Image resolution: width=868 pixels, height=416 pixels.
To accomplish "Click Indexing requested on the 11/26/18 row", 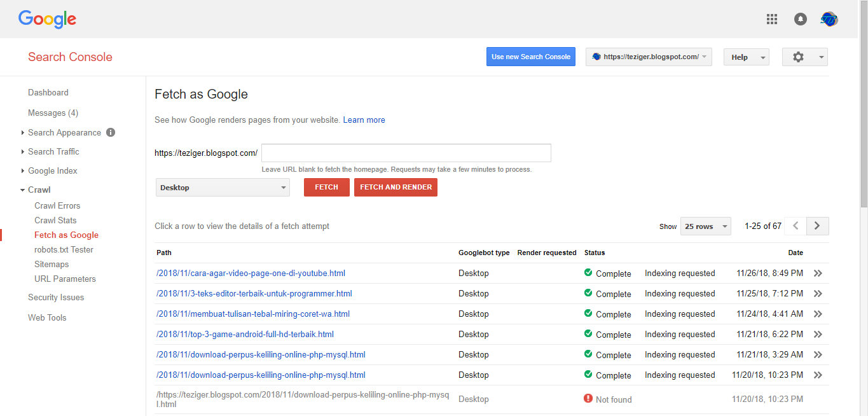I will [x=680, y=274].
